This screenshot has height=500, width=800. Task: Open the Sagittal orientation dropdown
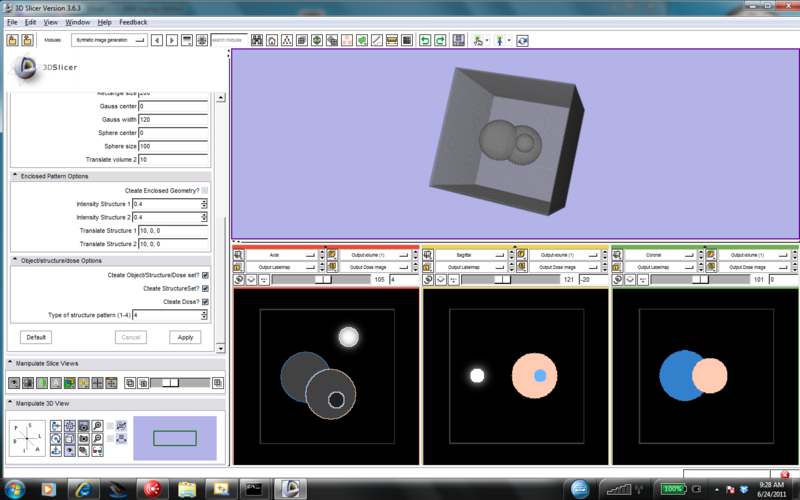click(x=470, y=255)
